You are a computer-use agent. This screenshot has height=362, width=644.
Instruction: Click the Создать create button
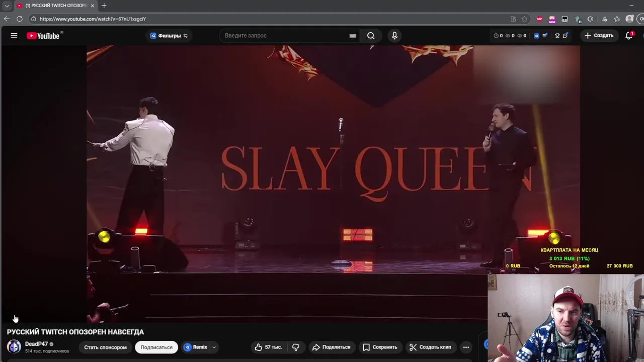coord(599,36)
